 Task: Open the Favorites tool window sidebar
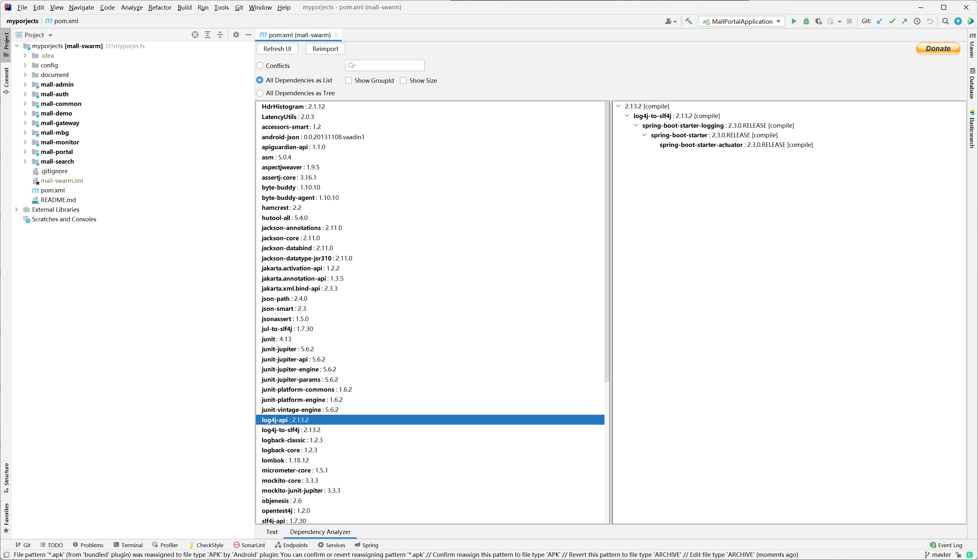coord(6,518)
